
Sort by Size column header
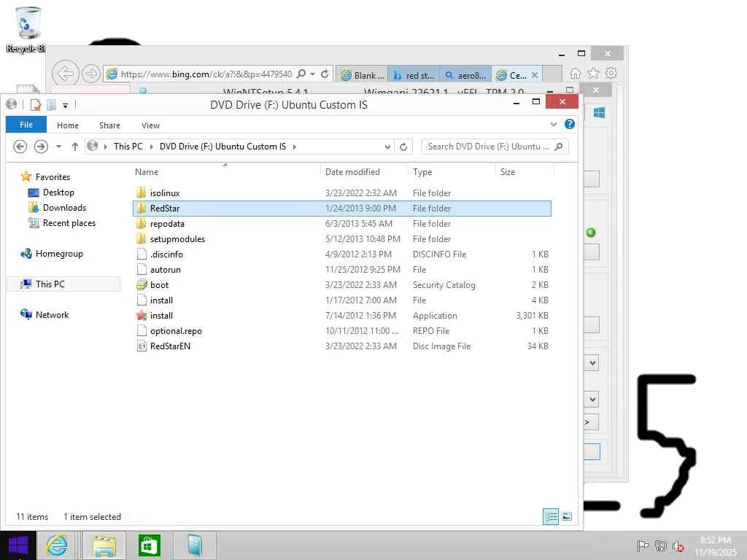[x=508, y=172]
